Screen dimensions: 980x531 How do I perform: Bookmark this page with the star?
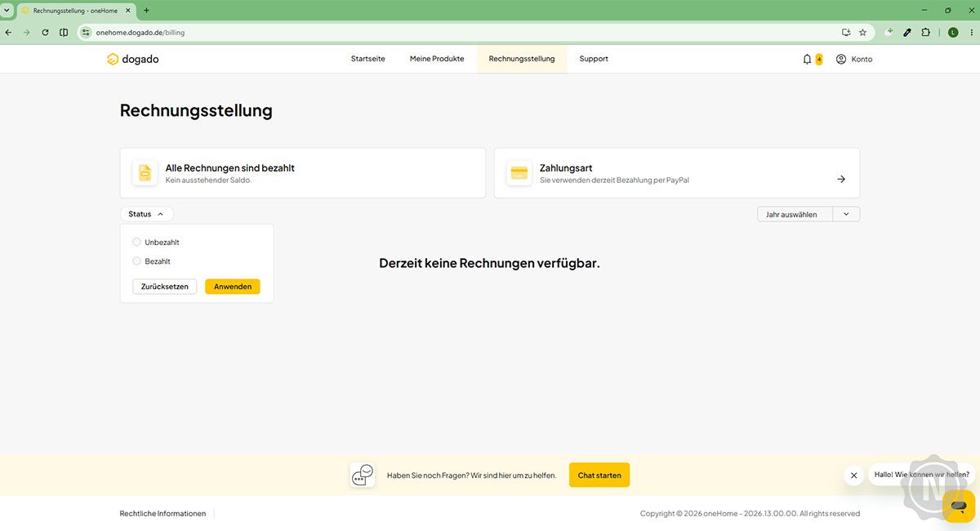point(862,33)
